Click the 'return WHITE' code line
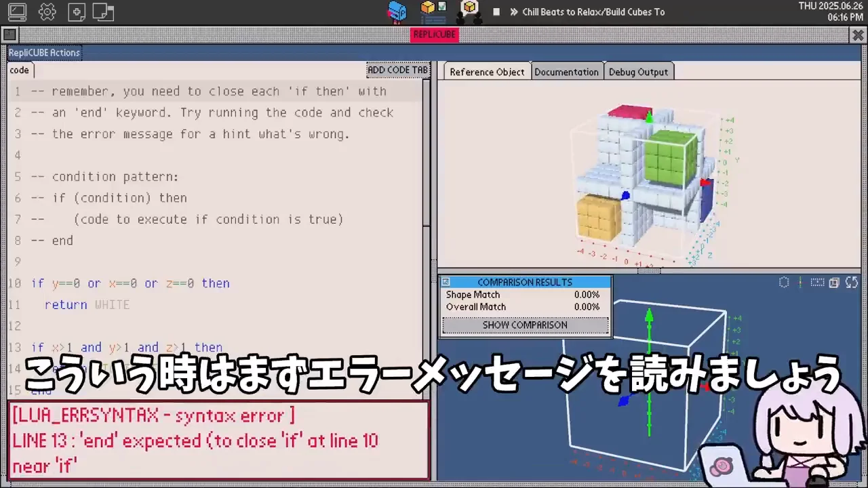 (87, 305)
